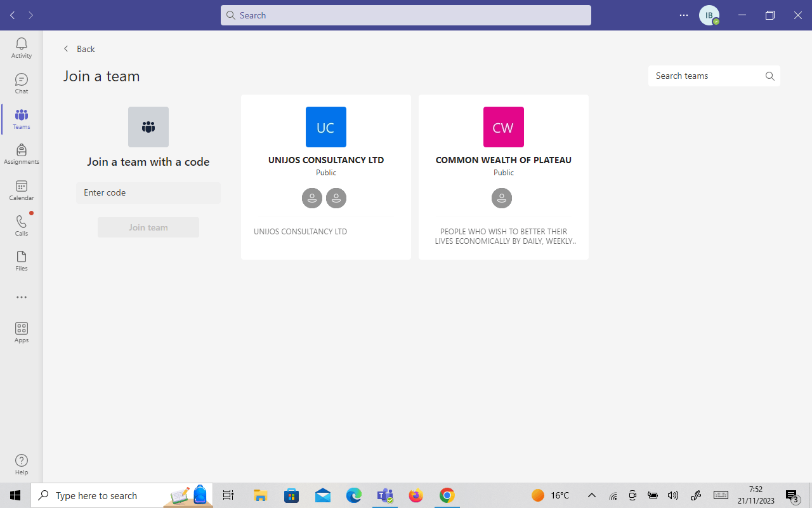Click second member avatar of UNIJOS CONSULTANCY

click(x=336, y=198)
